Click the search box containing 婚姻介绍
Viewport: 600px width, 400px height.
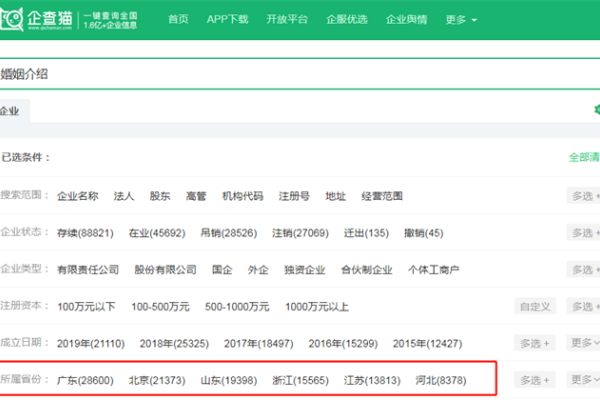tap(300, 74)
